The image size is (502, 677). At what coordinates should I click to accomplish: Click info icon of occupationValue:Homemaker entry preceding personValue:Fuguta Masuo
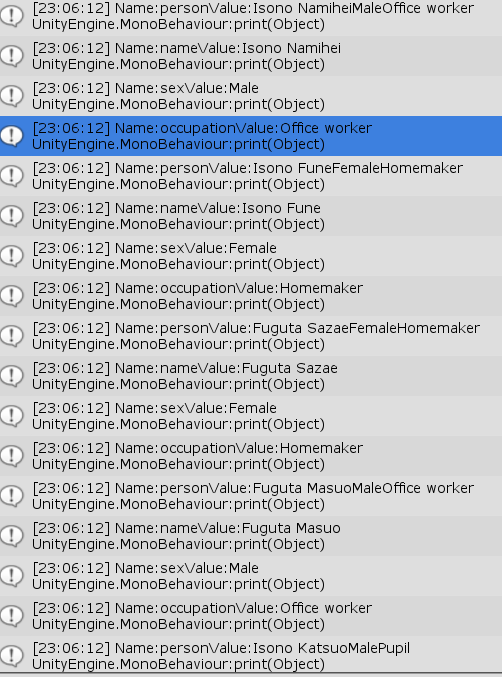click(x=12, y=456)
